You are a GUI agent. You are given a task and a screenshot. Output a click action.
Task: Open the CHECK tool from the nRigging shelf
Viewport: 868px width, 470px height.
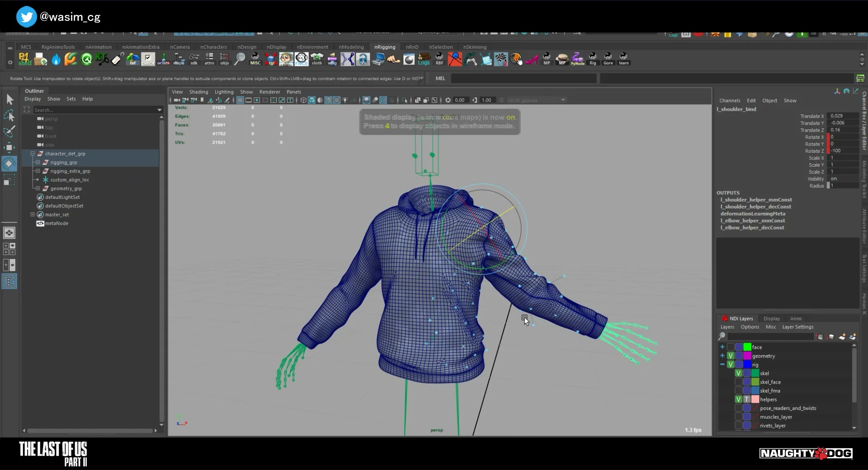(x=148, y=59)
